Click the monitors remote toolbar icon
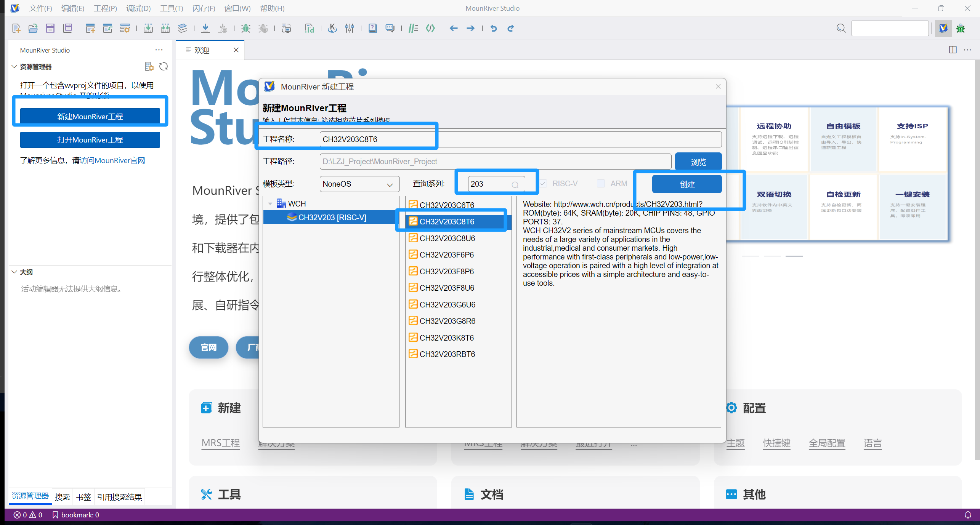This screenshot has height=525, width=980. 286,28
